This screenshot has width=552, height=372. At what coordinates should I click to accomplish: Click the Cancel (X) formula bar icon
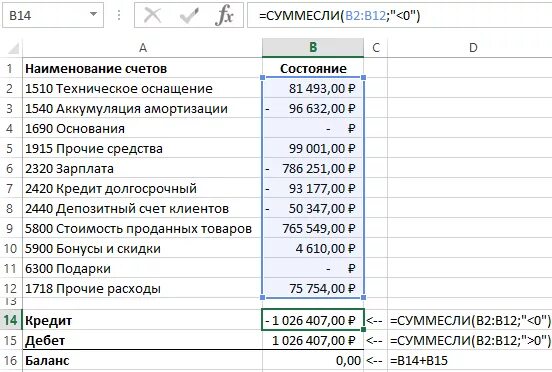[153, 15]
